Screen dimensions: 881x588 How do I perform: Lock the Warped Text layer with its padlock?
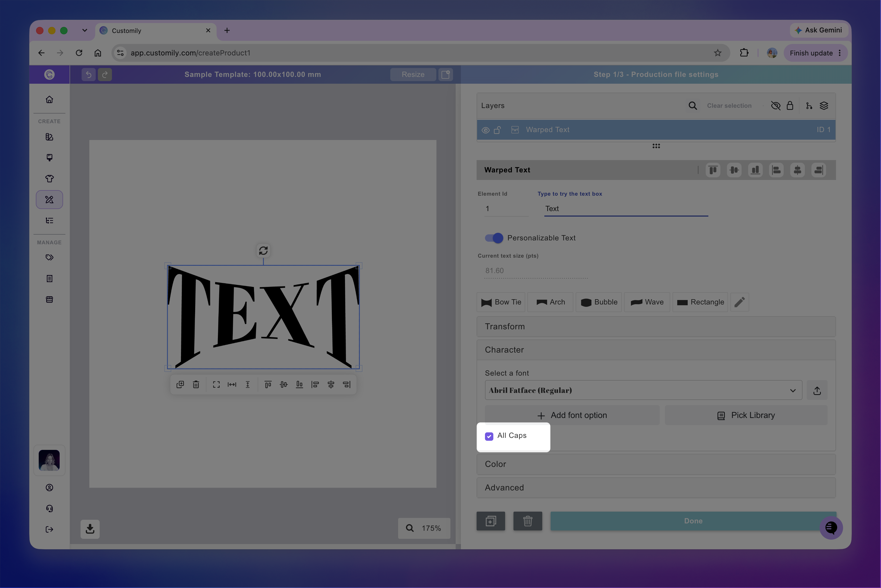tap(497, 130)
